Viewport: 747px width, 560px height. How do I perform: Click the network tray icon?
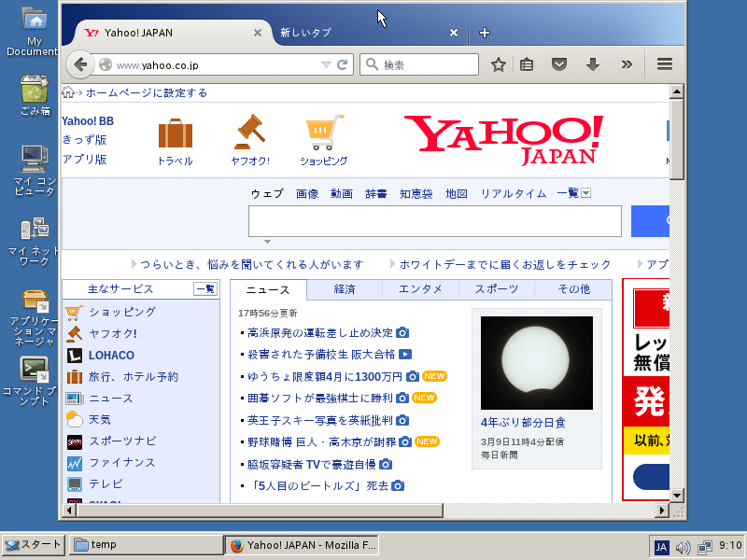click(705, 547)
